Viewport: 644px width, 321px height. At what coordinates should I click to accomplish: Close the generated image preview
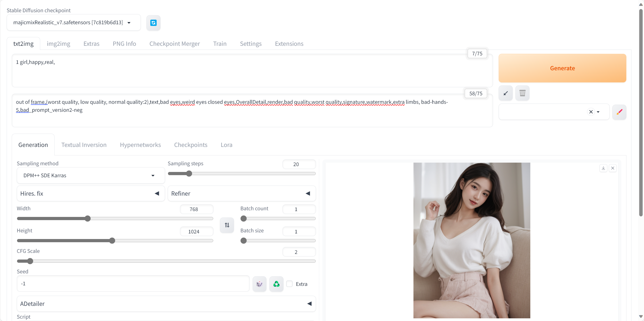coord(613,168)
